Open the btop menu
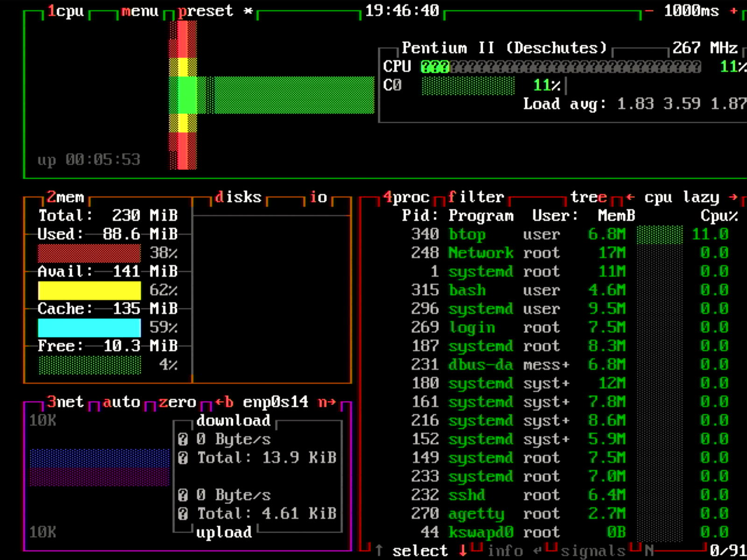The height and width of the screenshot is (560, 747). (x=140, y=10)
